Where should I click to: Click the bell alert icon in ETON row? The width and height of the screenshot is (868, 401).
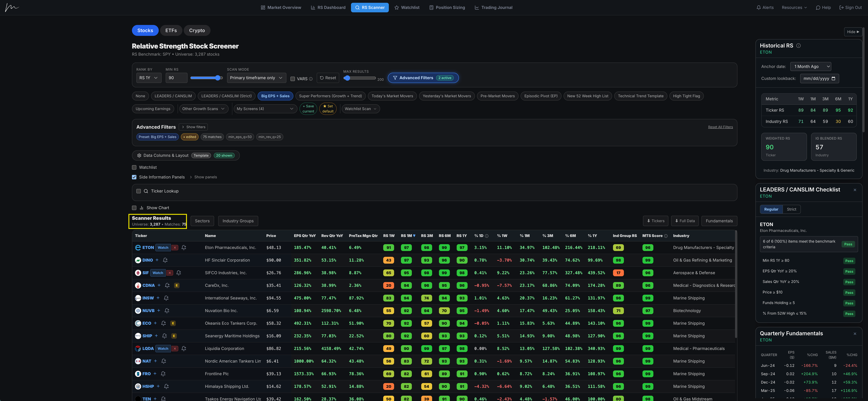point(184,248)
